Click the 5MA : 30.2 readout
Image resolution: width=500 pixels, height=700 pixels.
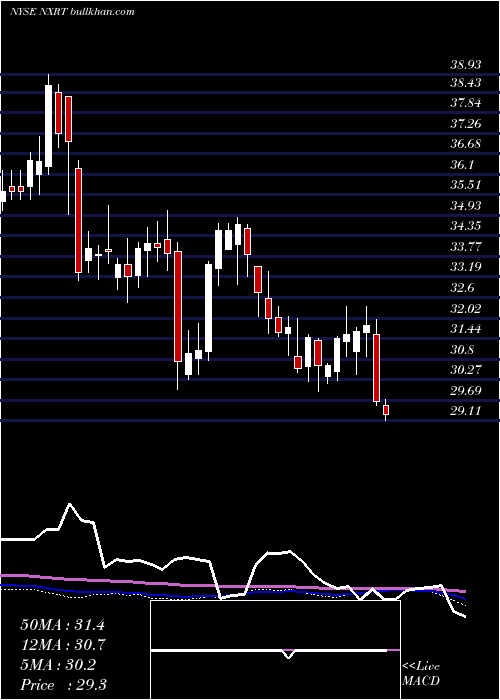click(x=58, y=665)
